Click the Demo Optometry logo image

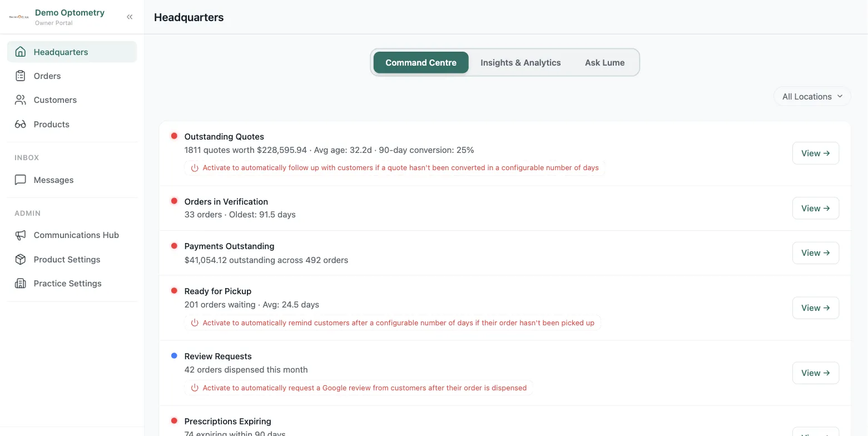[19, 17]
